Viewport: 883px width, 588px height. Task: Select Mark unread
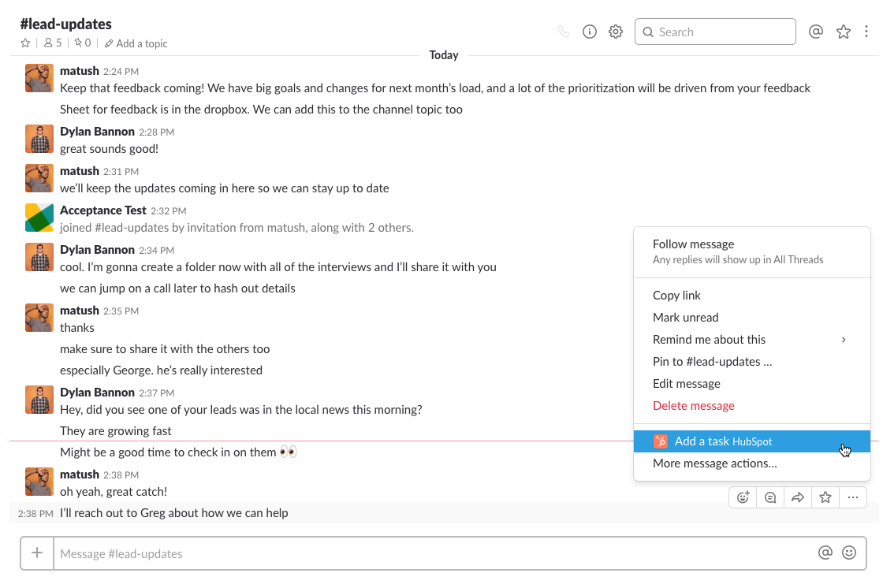[x=752, y=317]
